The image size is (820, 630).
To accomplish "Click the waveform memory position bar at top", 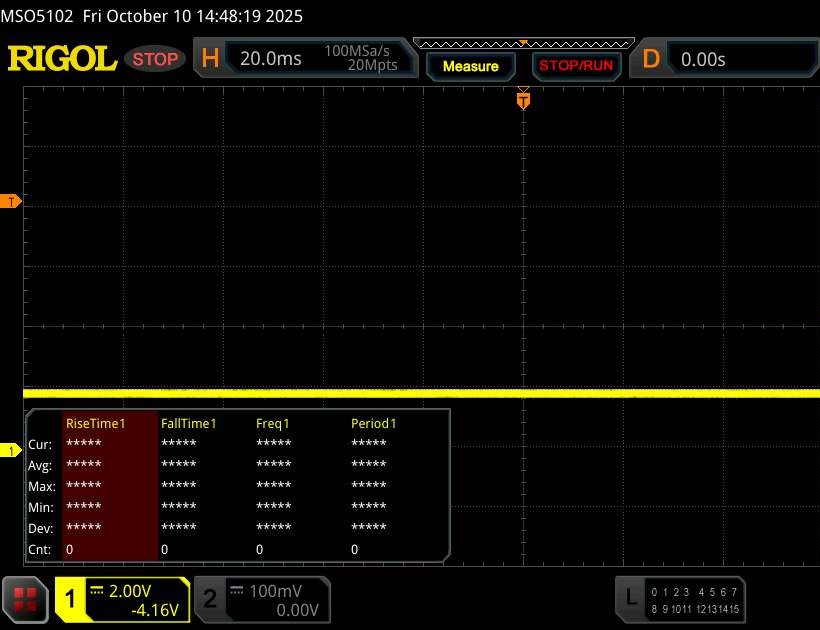I will click(522, 43).
